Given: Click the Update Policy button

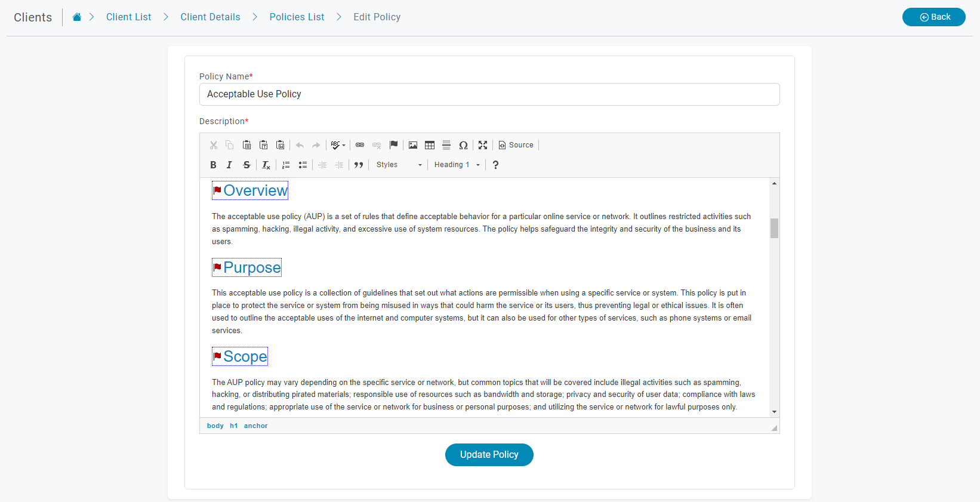Looking at the screenshot, I should pyautogui.click(x=489, y=455).
